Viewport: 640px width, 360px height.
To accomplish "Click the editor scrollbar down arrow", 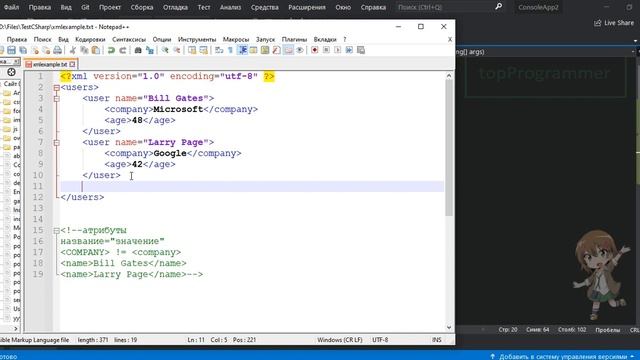I will click(x=449, y=327).
